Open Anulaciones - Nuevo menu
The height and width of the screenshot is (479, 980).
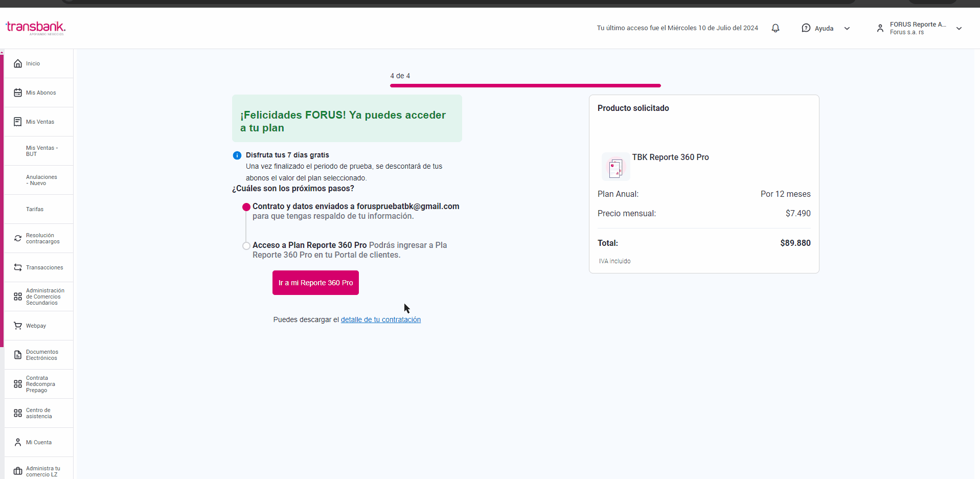point(39,180)
